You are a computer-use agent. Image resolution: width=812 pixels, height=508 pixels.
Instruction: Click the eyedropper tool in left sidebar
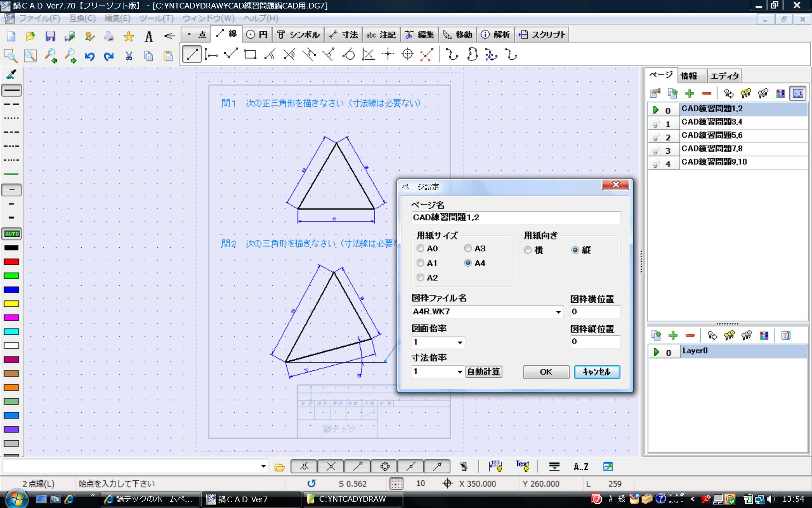[x=11, y=75]
